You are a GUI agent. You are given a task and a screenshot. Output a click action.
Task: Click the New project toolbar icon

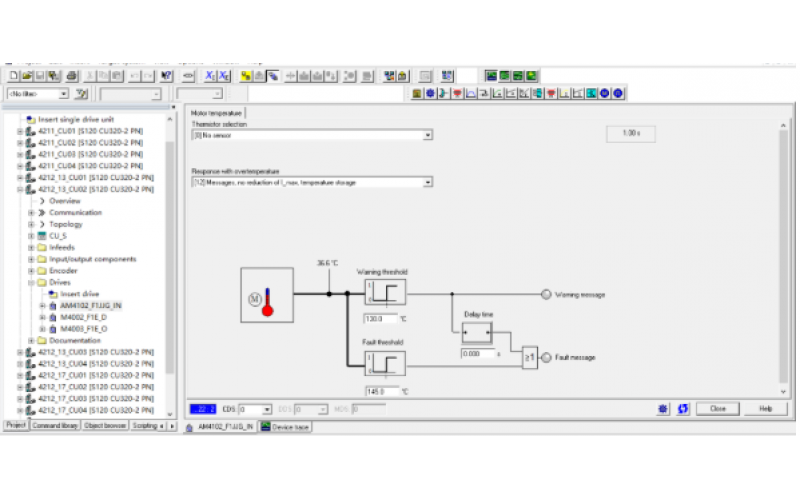[13, 76]
